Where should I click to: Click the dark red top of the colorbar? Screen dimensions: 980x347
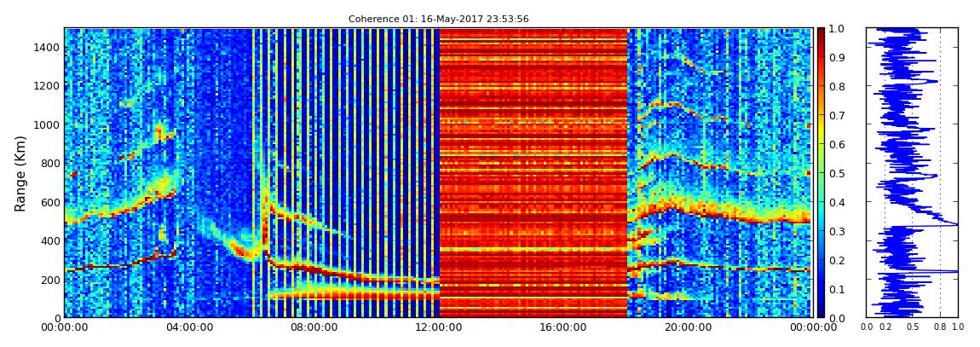point(821,32)
